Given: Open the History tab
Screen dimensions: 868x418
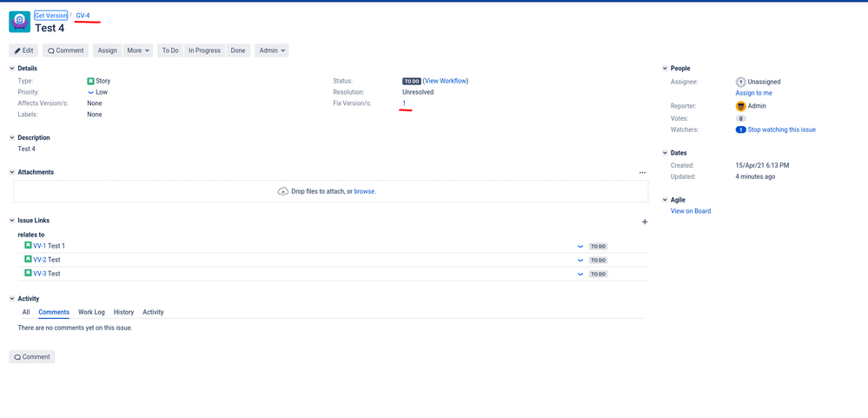Looking at the screenshot, I should (x=124, y=312).
